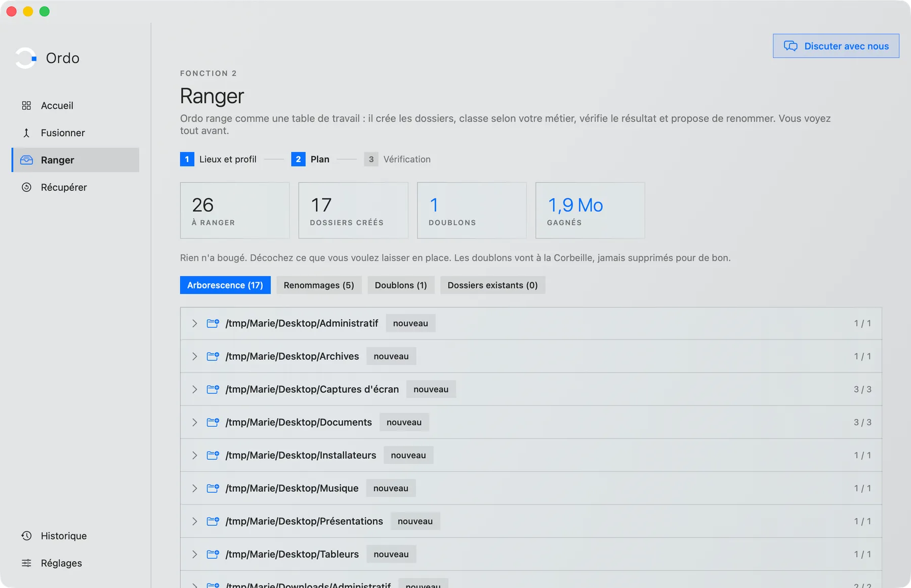This screenshot has height=588, width=911.
Task: Expand the Captures d'écran folder row
Action: pyautogui.click(x=194, y=389)
